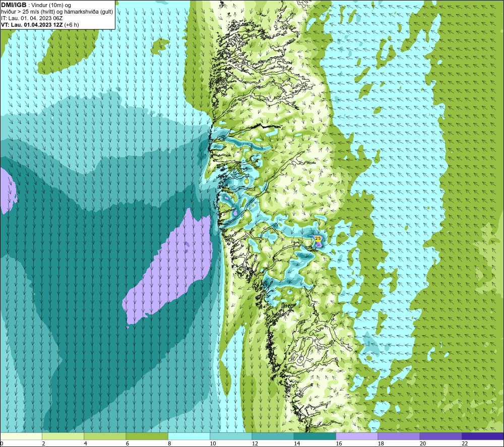The width and height of the screenshot is (504, 447).
Task: Select the medium purple 18–20 legend swatch
Action: point(399,436)
